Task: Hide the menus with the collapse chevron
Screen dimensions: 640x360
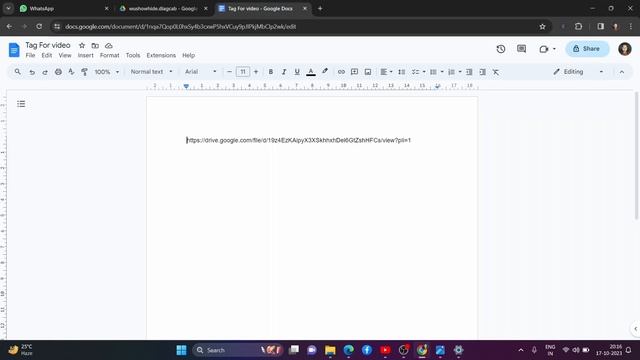Action: pos(622,72)
